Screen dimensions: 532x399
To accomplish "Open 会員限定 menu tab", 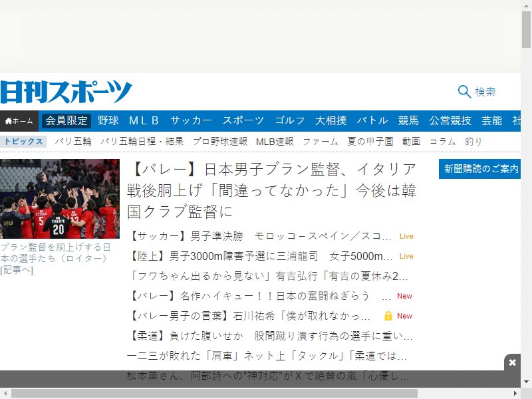I will coord(66,121).
